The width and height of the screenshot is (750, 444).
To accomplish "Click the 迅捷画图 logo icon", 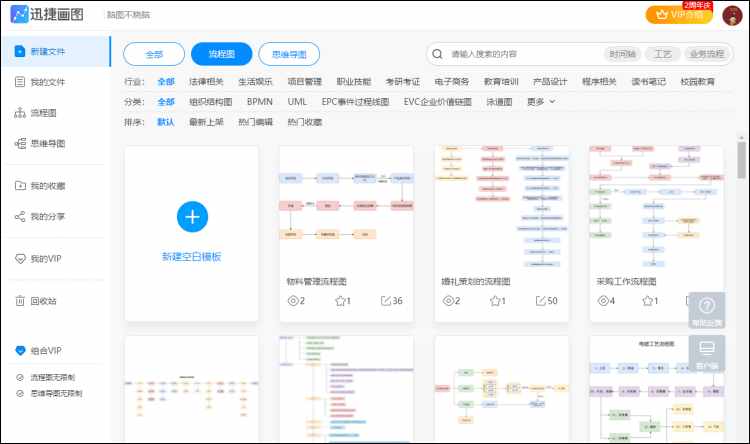I will click(19, 14).
